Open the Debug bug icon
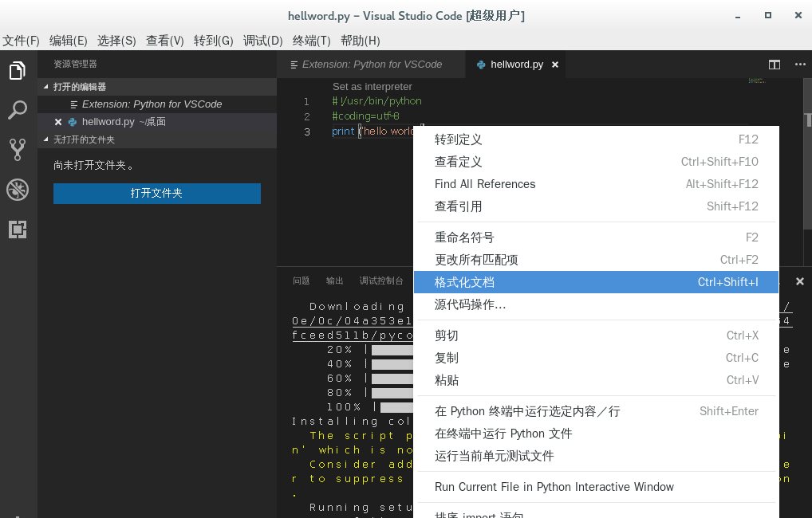The height and width of the screenshot is (518, 812). (x=17, y=190)
